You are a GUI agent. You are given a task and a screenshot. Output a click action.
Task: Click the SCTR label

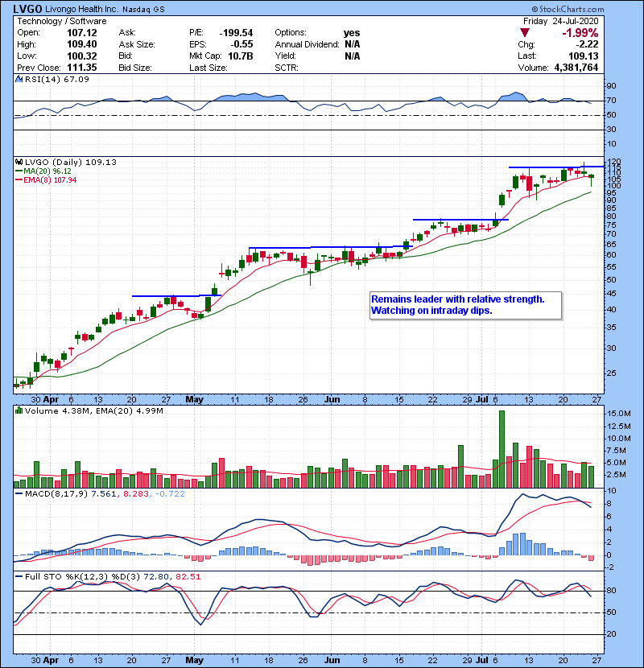click(x=287, y=68)
